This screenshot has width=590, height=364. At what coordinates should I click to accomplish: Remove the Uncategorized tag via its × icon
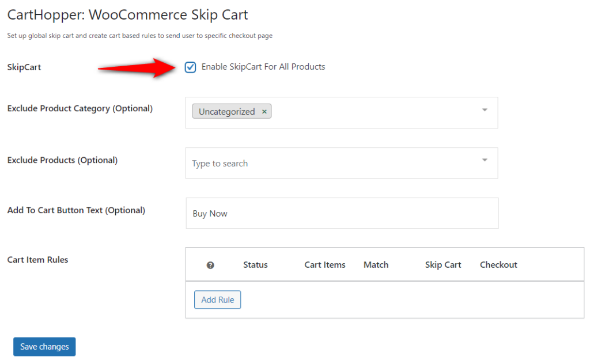click(264, 111)
